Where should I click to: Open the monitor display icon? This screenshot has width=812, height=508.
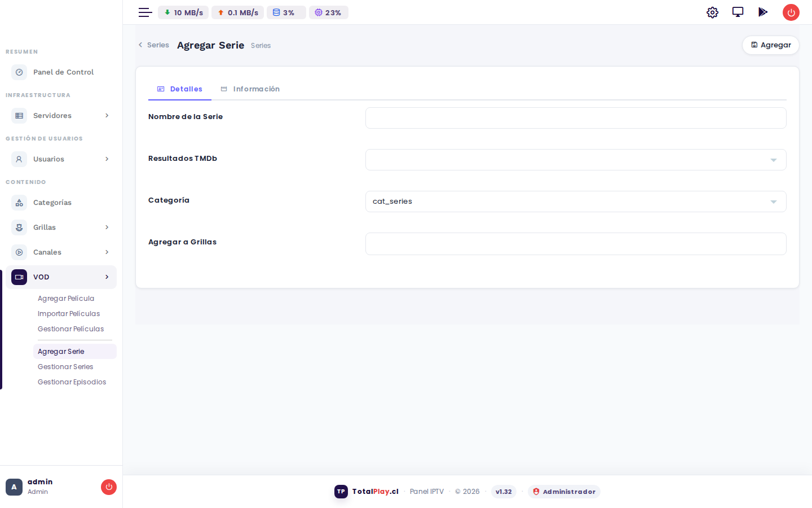tap(738, 12)
